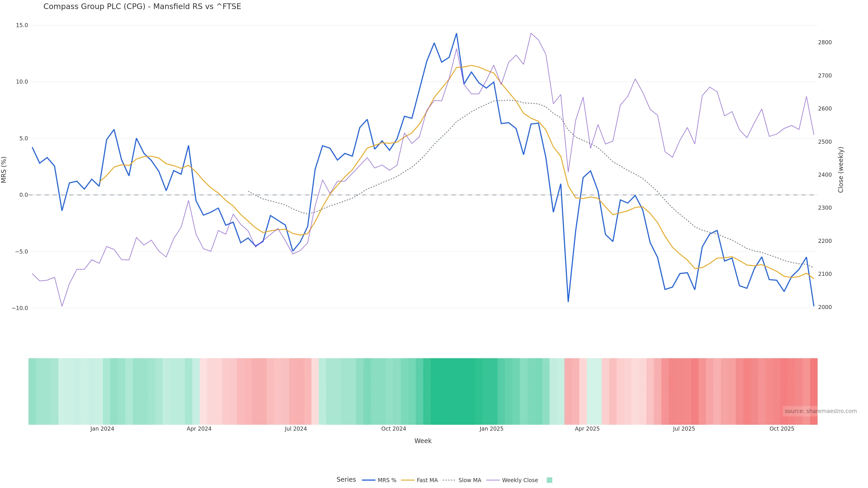This screenshot has width=868, height=488.
Task: Click the Series legend title
Action: [x=346, y=480]
